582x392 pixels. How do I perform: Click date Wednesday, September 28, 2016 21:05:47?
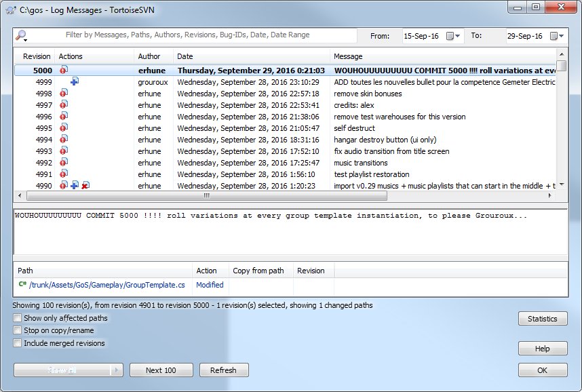[248, 128]
